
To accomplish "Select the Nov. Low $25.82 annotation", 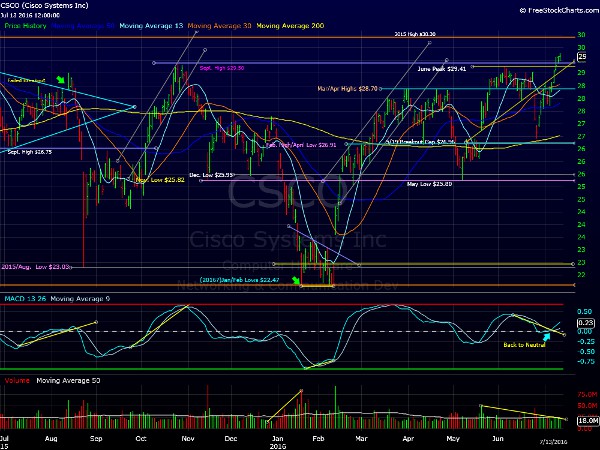I will point(160,180).
